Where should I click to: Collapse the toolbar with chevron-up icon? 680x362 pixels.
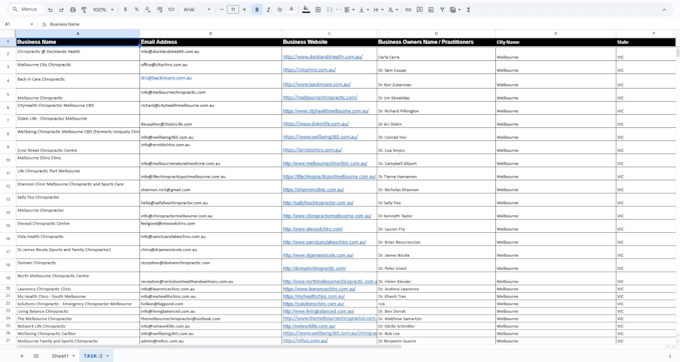click(x=664, y=10)
